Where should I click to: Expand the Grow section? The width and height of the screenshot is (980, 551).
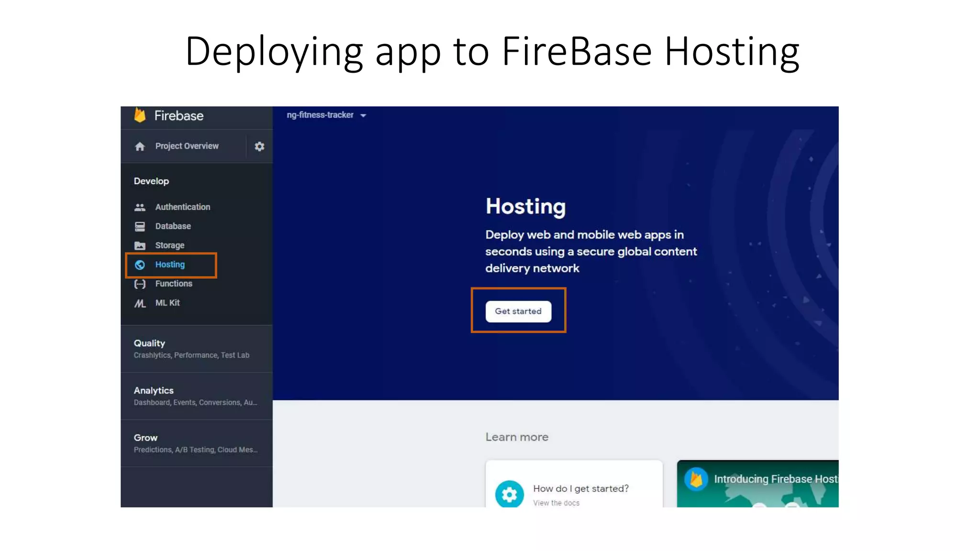point(197,443)
